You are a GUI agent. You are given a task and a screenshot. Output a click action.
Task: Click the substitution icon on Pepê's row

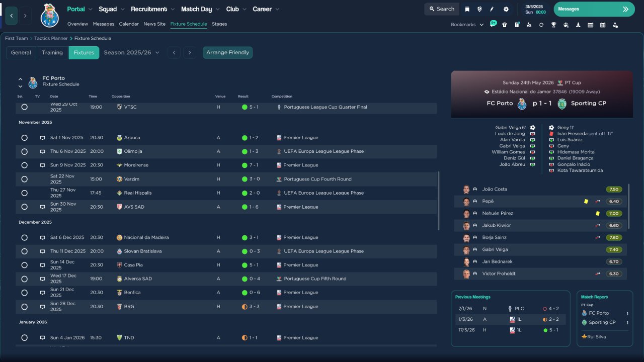tap(598, 201)
